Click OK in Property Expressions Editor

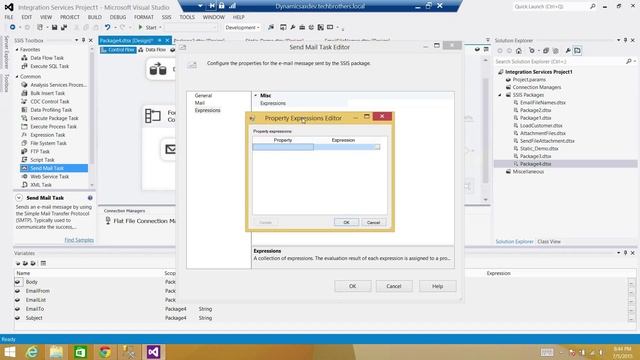pyautogui.click(x=346, y=222)
